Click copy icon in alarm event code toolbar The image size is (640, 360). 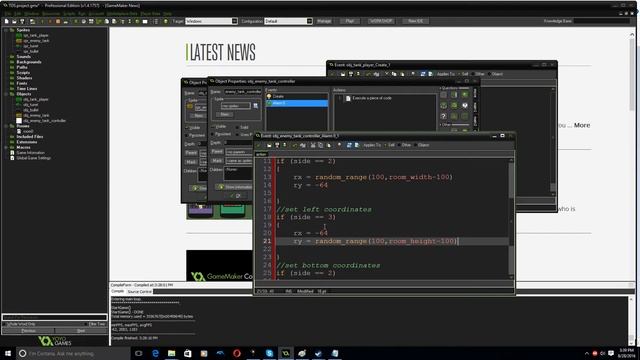(x=320, y=145)
